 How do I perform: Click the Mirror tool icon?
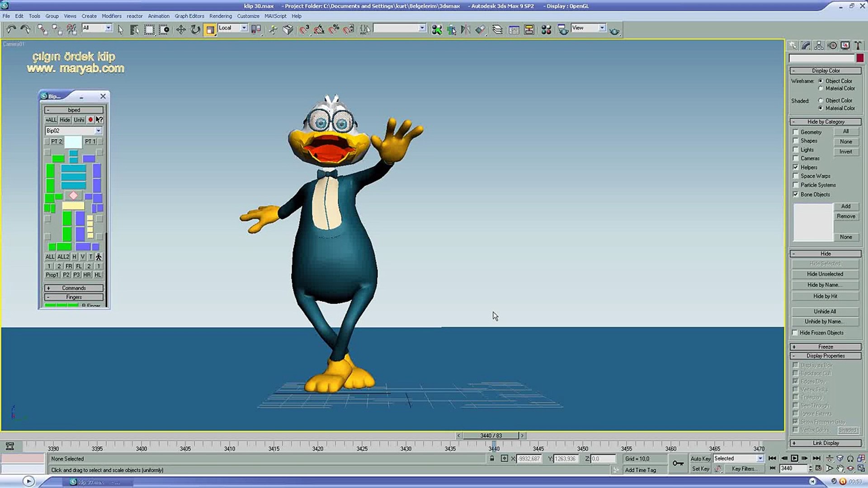coord(465,30)
